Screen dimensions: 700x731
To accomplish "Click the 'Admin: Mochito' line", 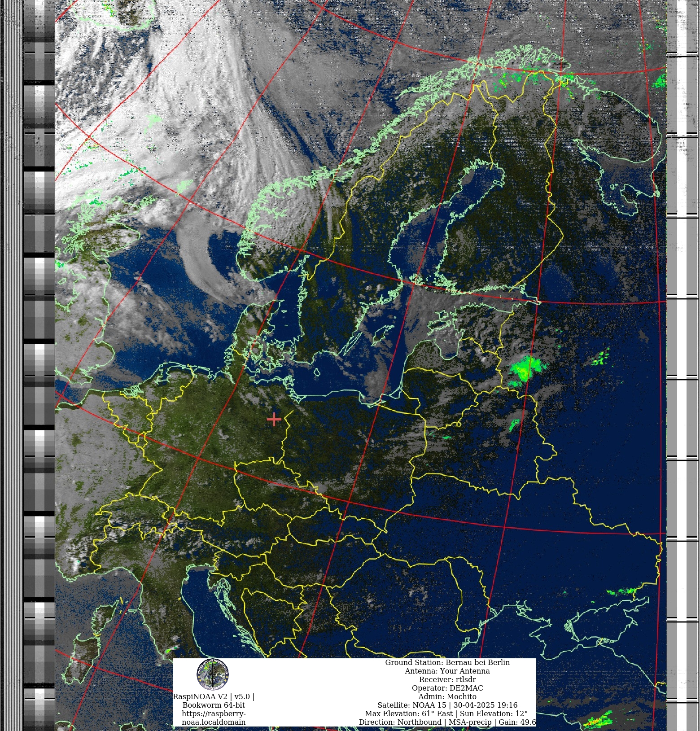I will tap(447, 696).
